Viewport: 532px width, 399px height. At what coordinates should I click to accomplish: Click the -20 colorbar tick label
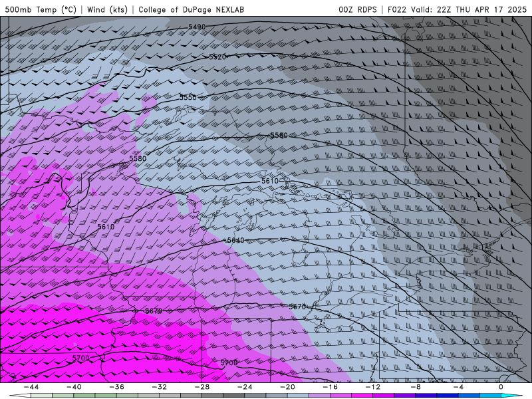point(288,387)
